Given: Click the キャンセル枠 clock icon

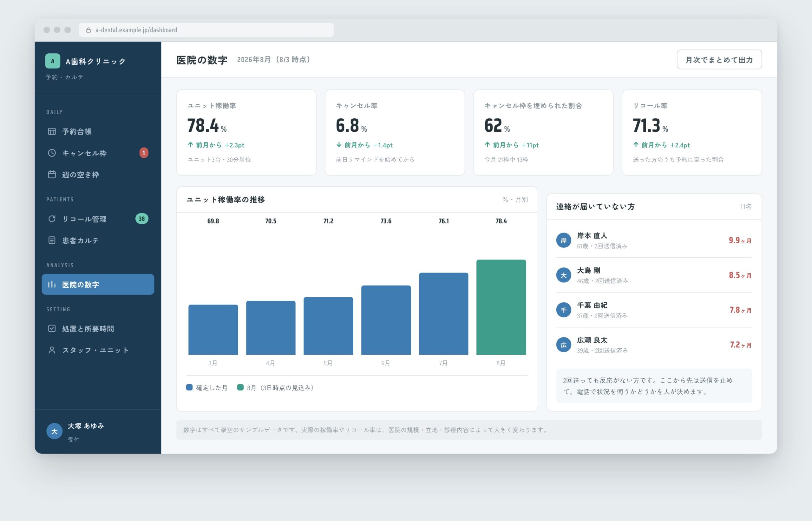Looking at the screenshot, I should point(52,153).
